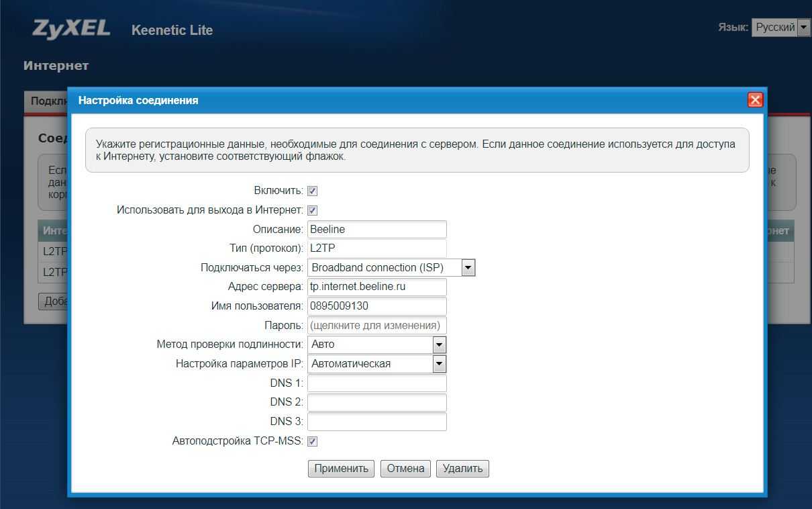The width and height of the screenshot is (812, 509).
Task: Click the Применить button
Action: [x=342, y=469]
